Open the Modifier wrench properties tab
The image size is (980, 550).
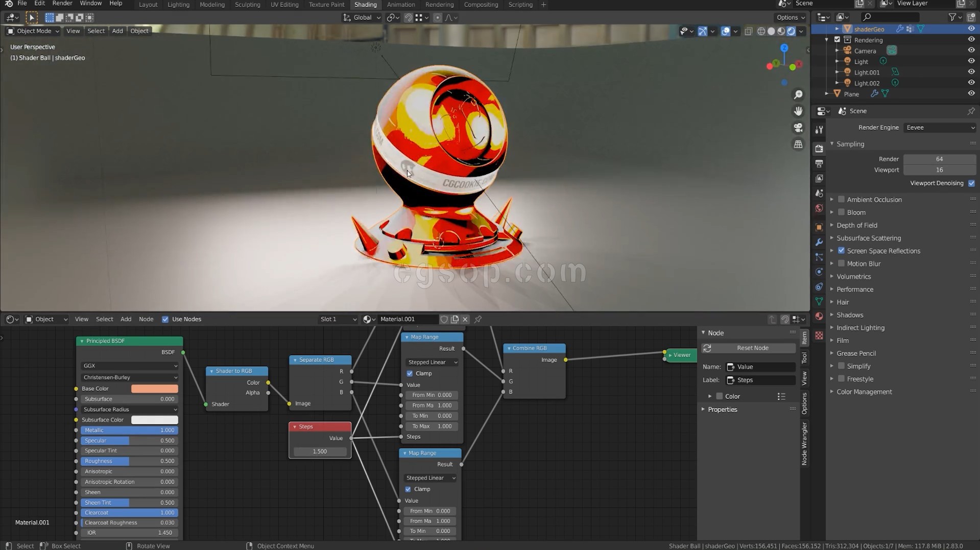click(x=819, y=242)
